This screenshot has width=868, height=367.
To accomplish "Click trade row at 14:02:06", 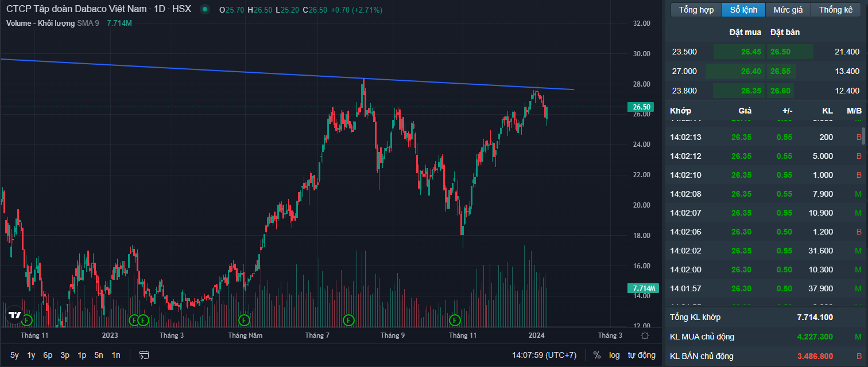I will coord(766,232).
